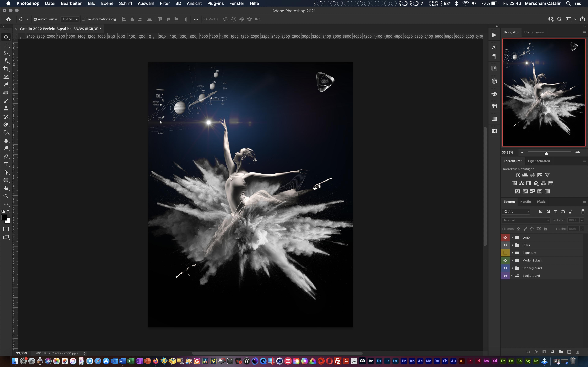The image size is (588, 367).
Task: Select the Zoom tool in toolbar
Action: 6,196
